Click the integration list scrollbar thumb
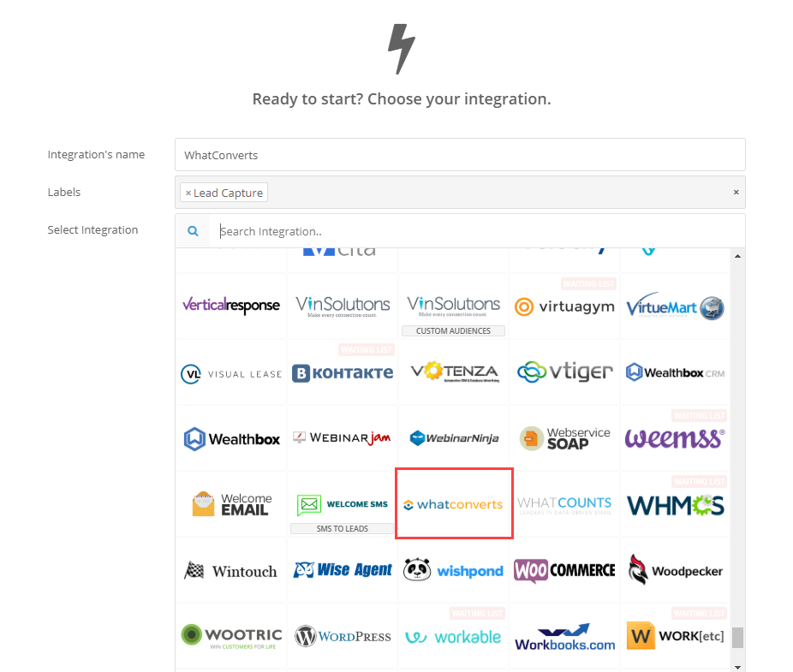 [x=738, y=638]
